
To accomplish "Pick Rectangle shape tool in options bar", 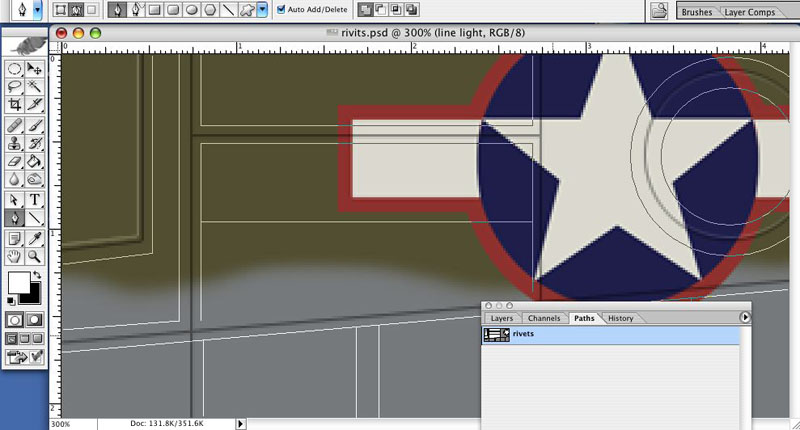I will (x=155, y=9).
